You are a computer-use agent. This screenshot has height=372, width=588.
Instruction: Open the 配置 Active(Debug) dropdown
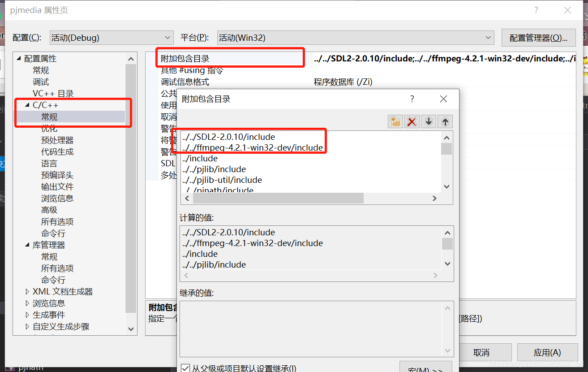click(x=112, y=38)
